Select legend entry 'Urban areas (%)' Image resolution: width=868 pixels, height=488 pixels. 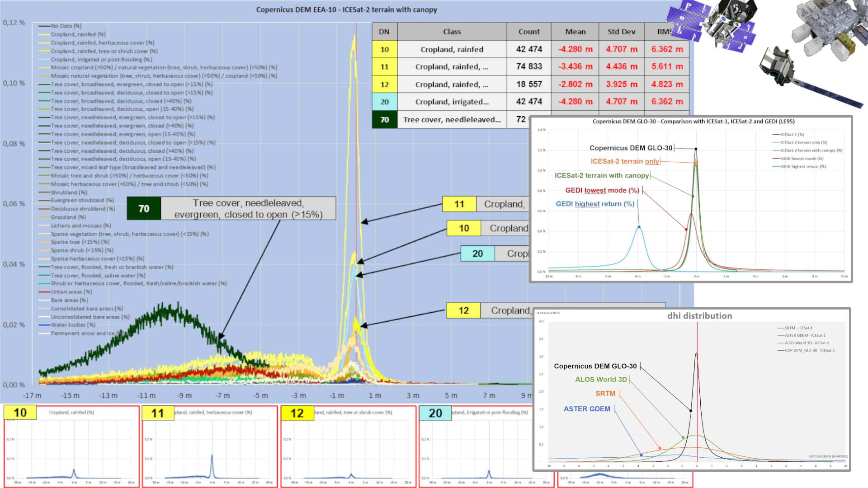[x=66, y=291]
